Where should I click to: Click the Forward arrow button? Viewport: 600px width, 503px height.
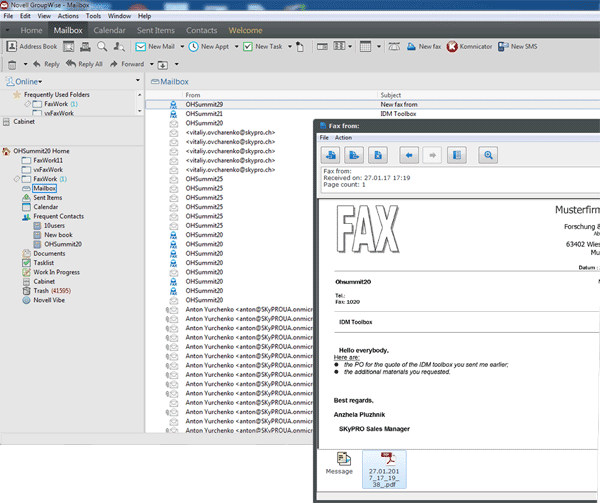pyautogui.click(x=127, y=64)
